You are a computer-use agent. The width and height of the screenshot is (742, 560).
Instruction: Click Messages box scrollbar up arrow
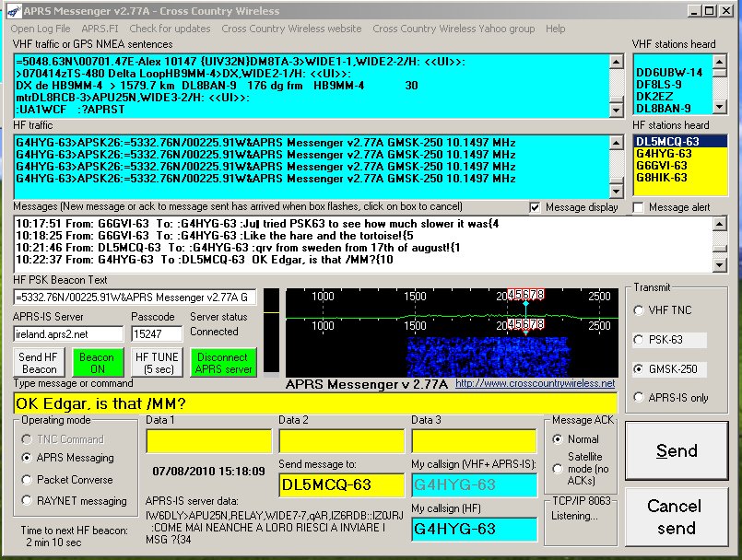pos(719,224)
